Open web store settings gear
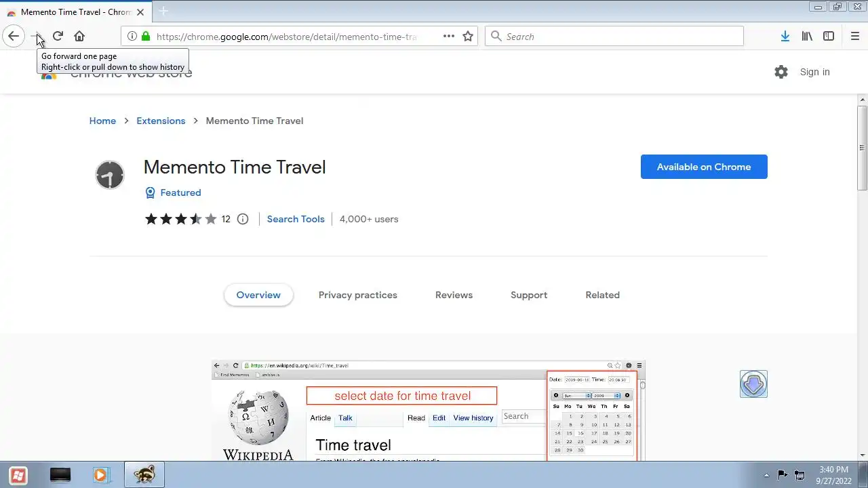The width and height of the screenshot is (868, 488). click(781, 72)
